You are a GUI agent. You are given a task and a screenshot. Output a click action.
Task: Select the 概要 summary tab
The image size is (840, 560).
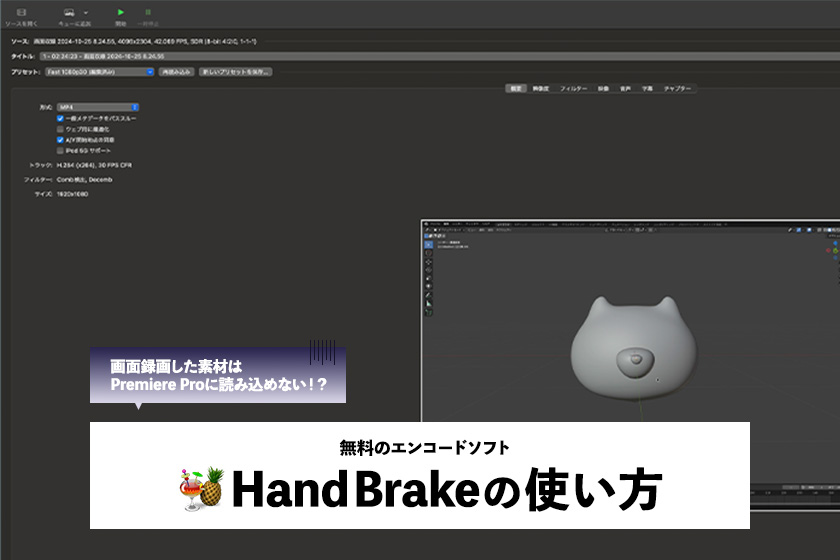(x=516, y=88)
